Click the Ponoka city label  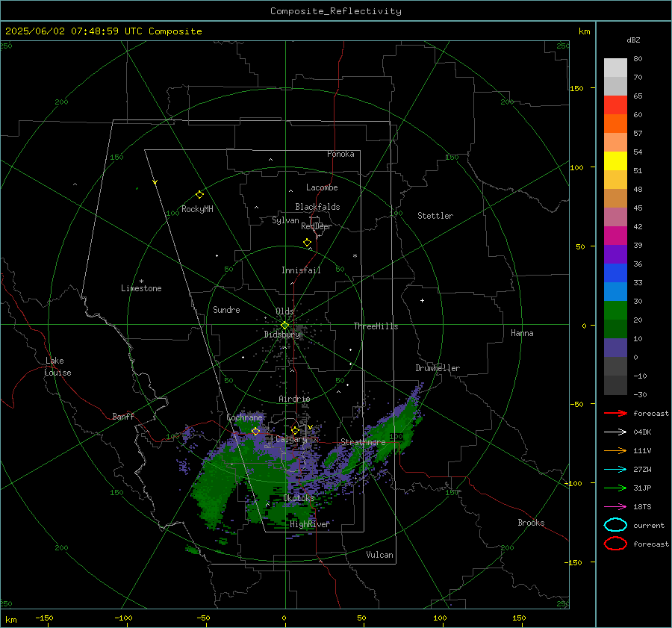[340, 154]
